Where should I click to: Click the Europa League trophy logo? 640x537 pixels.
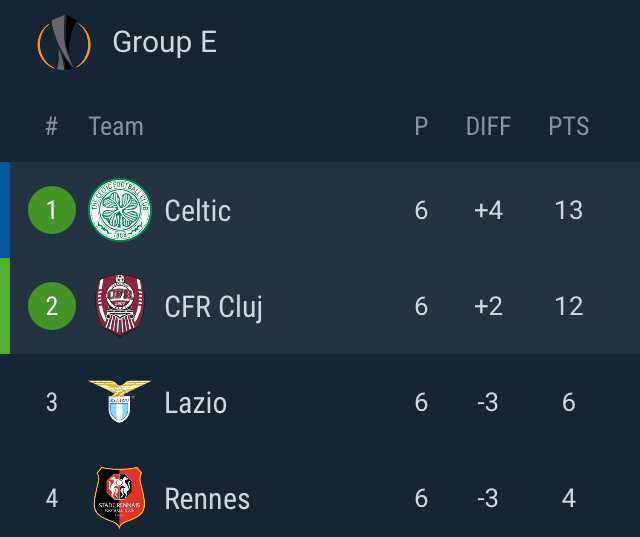coord(64,42)
